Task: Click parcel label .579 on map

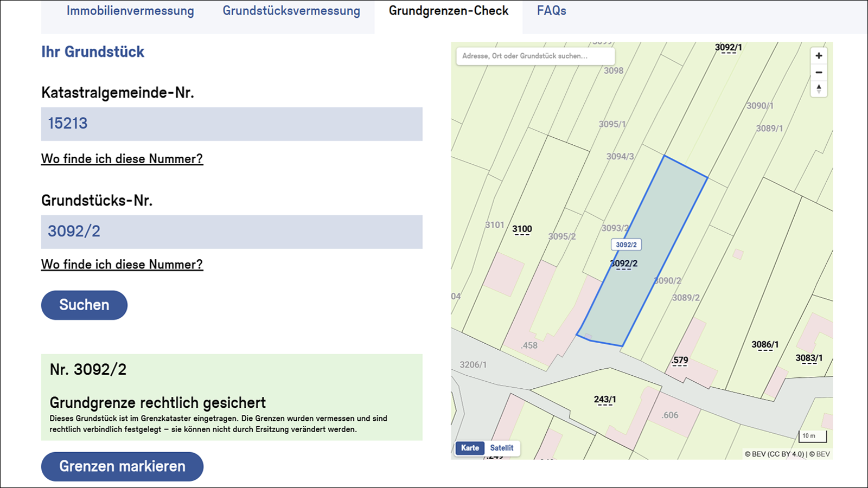Action: coord(680,361)
